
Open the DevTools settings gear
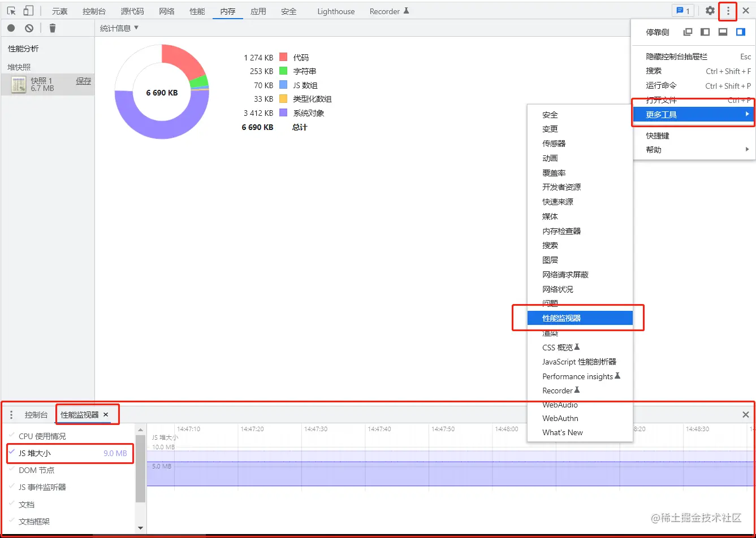pyautogui.click(x=710, y=11)
